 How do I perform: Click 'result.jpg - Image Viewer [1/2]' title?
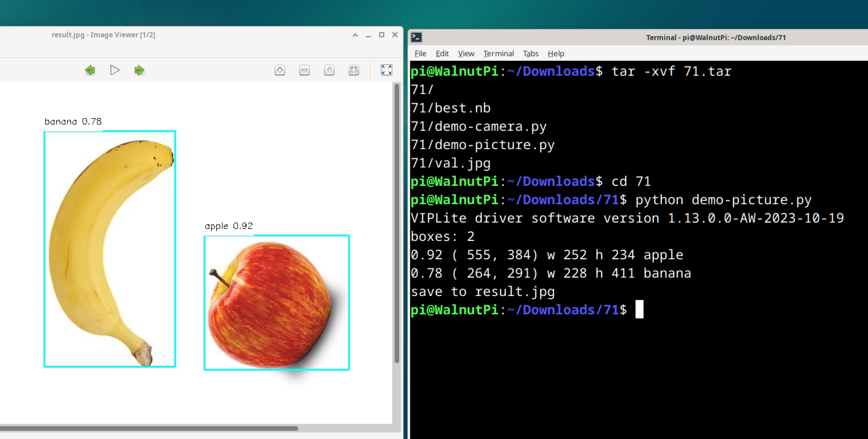point(103,35)
